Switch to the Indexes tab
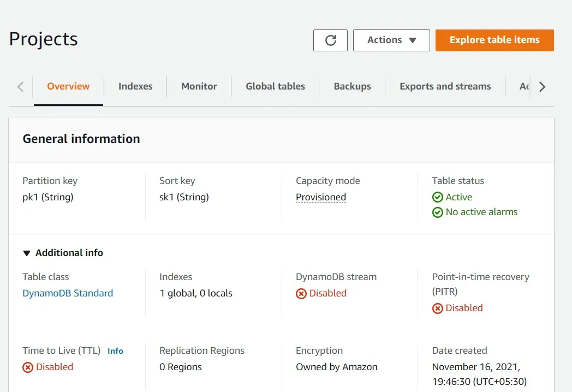 coord(135,86)
